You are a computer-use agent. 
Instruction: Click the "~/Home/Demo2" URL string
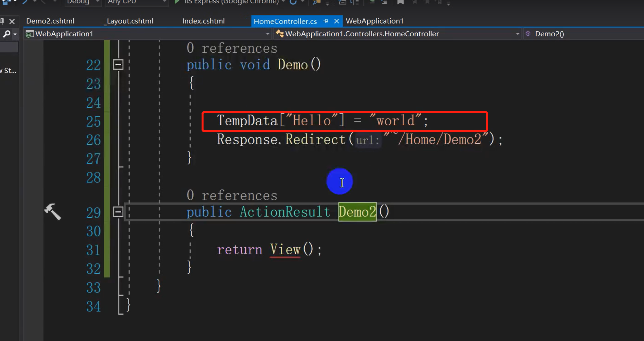click(x=436, y=139)
